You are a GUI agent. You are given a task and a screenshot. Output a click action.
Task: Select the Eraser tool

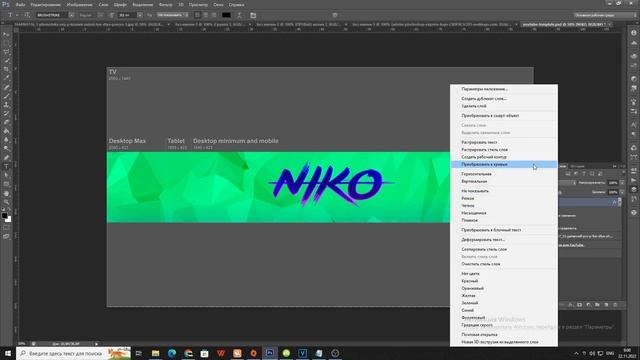(x=6, y=122)
